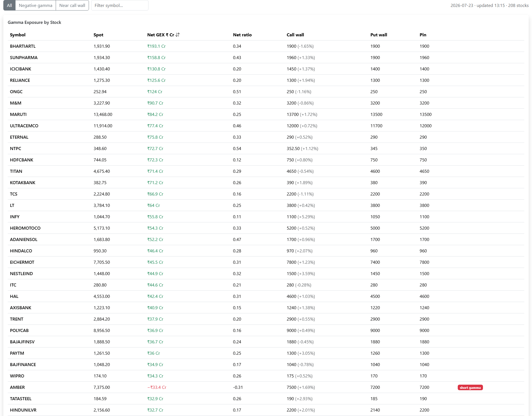Switch to the Near call wall filter

tap(72, 5)
